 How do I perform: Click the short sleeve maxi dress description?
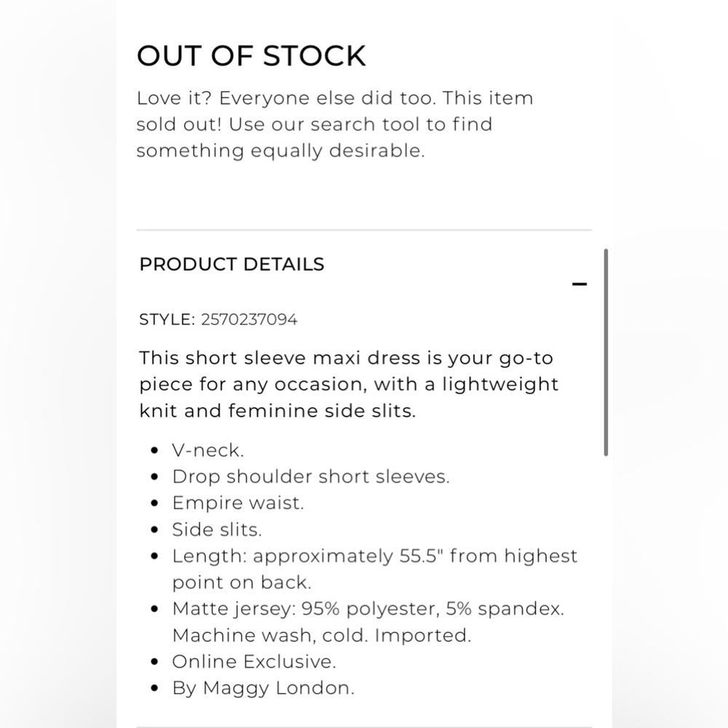349,384
